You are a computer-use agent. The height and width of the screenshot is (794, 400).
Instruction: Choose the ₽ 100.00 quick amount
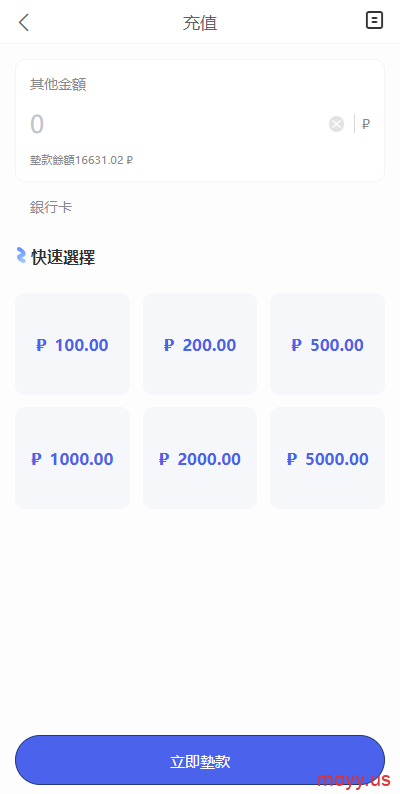pyautogui.click(x=72, y=344)
